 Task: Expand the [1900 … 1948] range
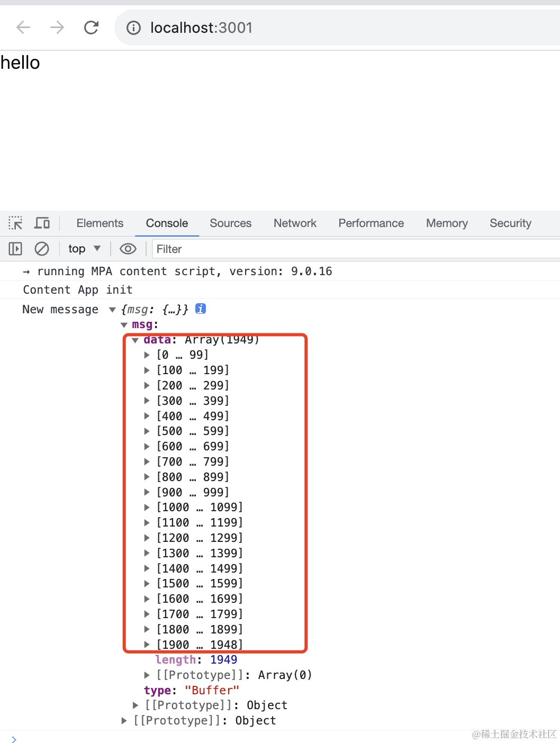point(147,645)
